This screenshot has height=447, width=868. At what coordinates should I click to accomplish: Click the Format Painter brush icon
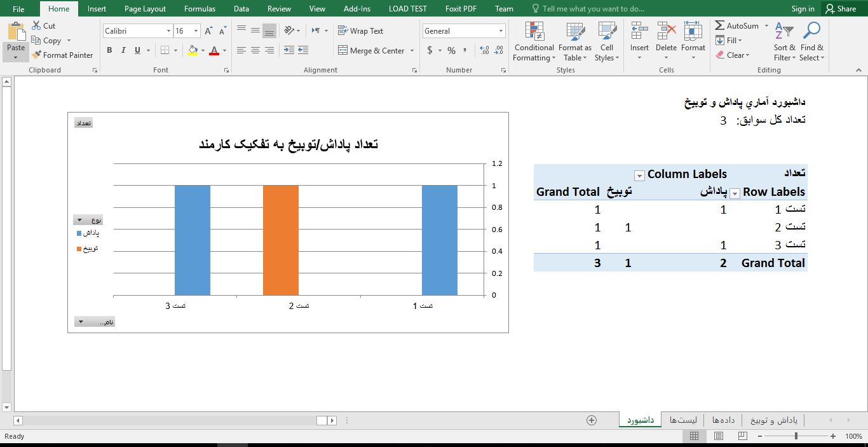(x=37, y=55)
